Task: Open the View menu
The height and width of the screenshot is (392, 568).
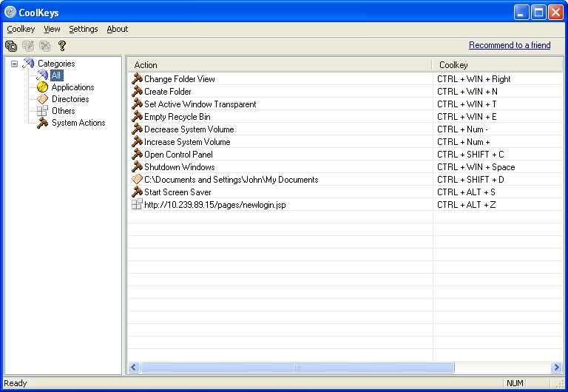Action: 52,29
